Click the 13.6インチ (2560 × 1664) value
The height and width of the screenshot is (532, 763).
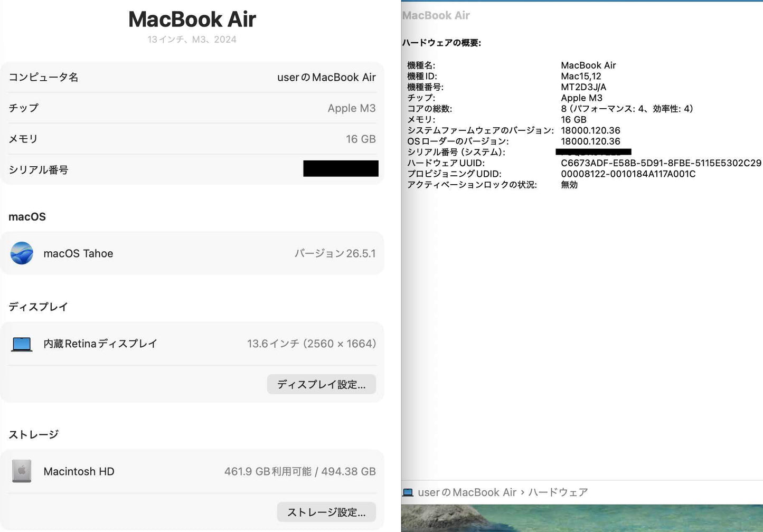pos(312,344)
